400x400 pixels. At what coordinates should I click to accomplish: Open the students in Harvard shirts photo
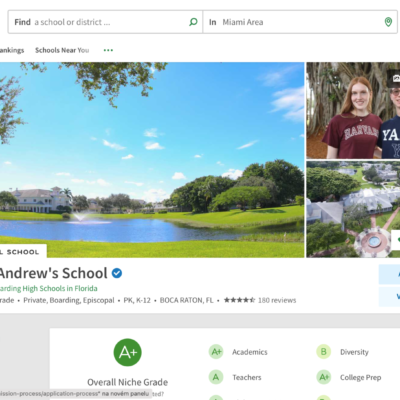tap(353, 110)
